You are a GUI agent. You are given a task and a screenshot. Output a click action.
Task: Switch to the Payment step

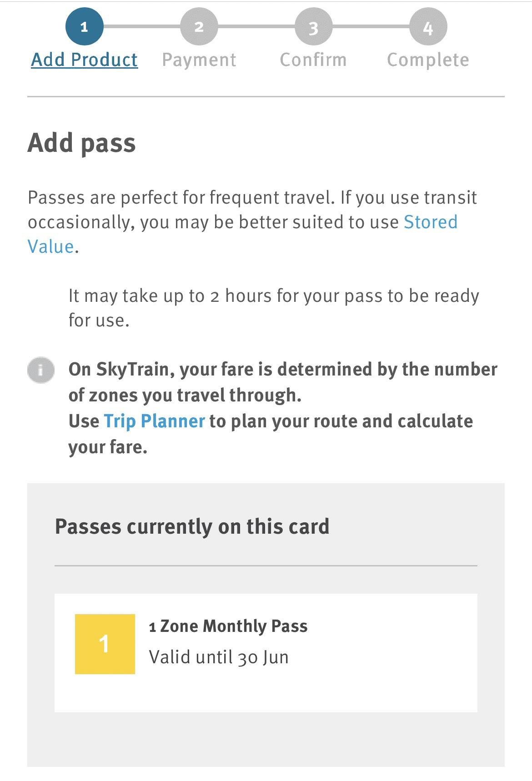[x=199, y=60]
